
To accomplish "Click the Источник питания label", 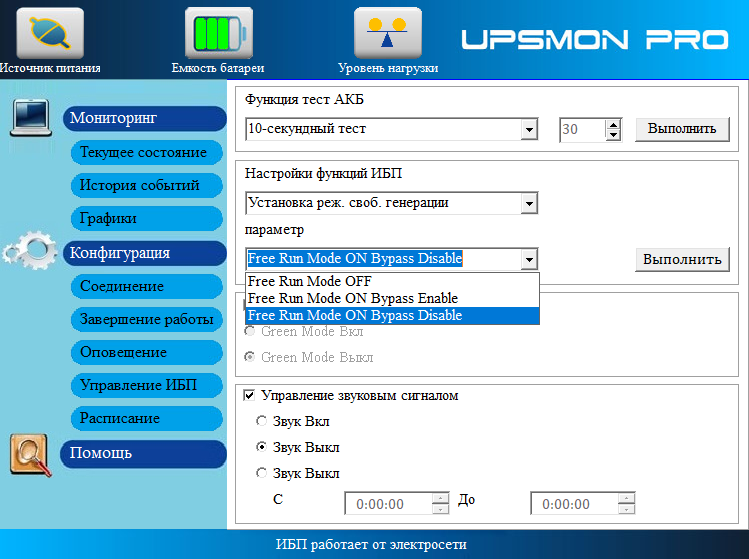I will pyautogui.click(x=50, y=68).
